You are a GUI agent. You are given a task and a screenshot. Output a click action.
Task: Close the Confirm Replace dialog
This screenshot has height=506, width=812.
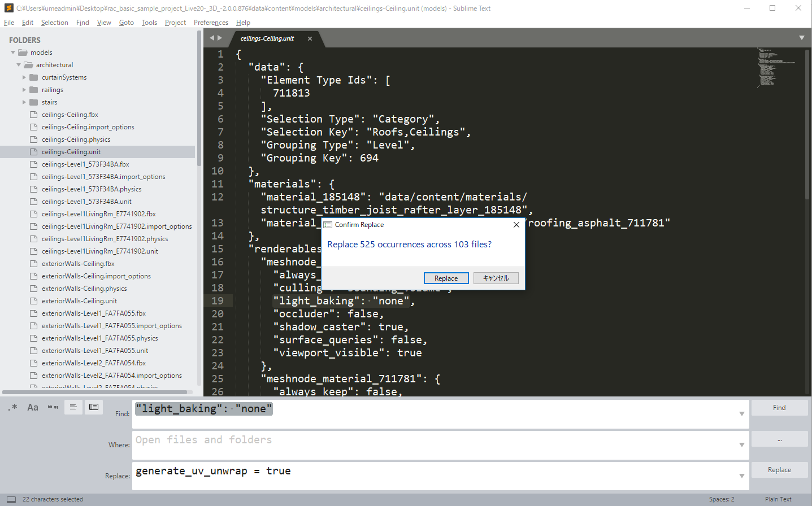pyautogui.click(x=516, y=225)
